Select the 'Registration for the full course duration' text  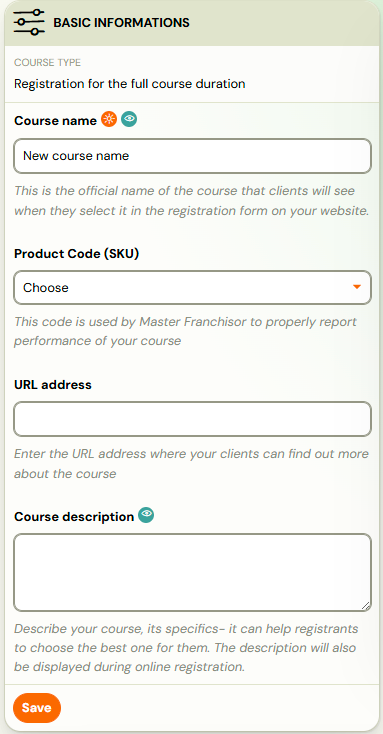pos(130,84)
